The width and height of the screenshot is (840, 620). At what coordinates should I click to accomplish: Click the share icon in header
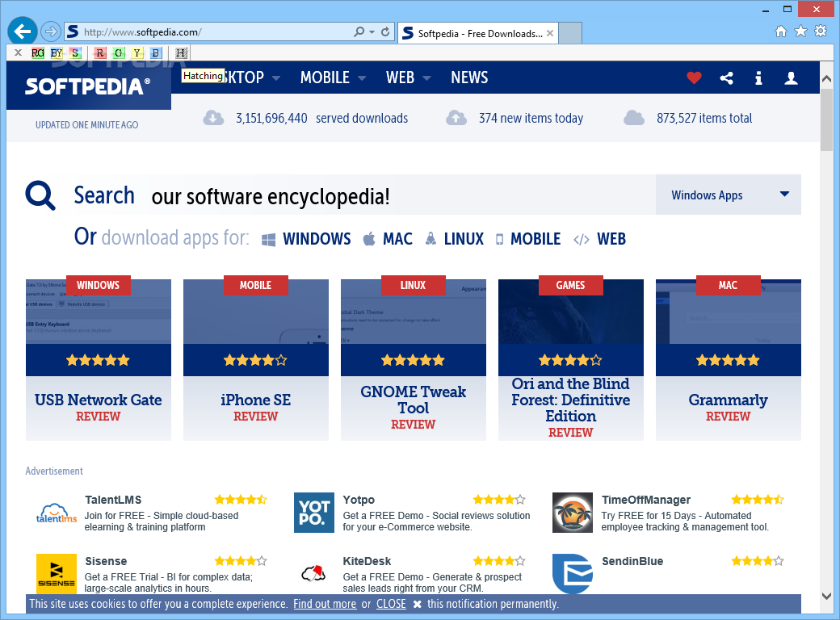[726, 78]
